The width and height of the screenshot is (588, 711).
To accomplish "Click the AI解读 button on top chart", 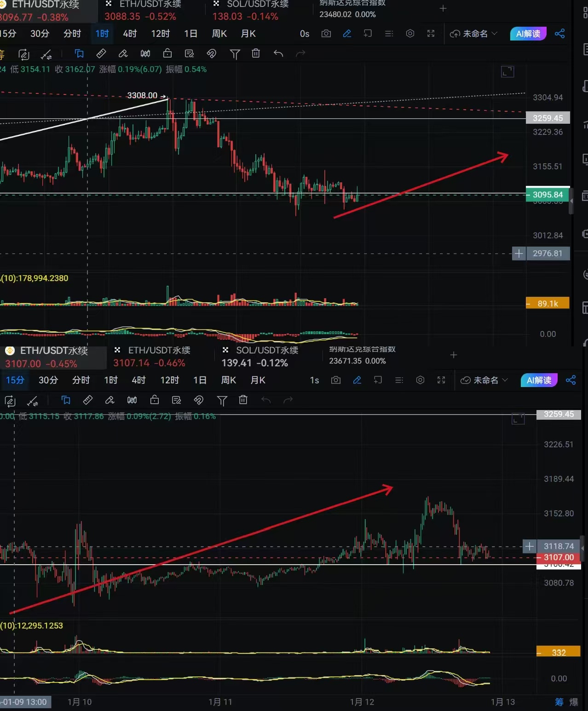I will coord(528,34).
